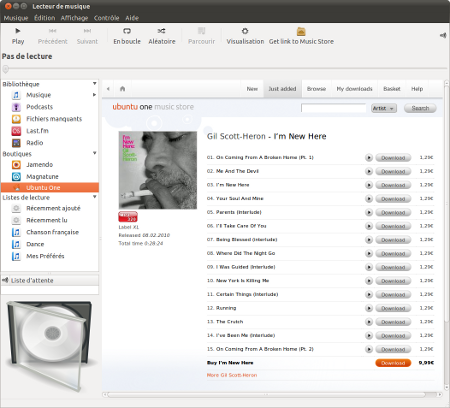This screenshot has width=450, height=408.
Task: Preview track 01 On Coming From A Broken Home
Action: click(x=369, y=158)
